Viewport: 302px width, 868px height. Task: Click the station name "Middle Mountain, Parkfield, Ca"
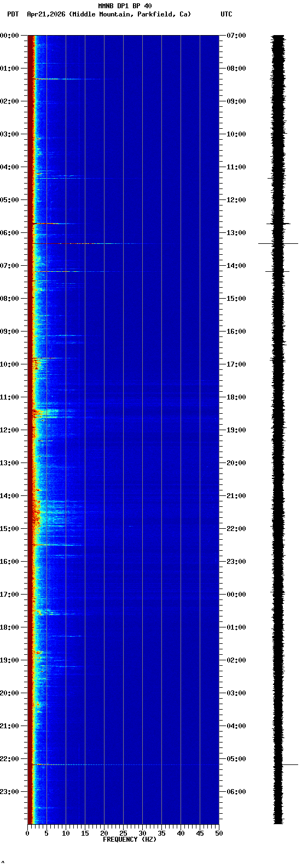pos(131,14)
